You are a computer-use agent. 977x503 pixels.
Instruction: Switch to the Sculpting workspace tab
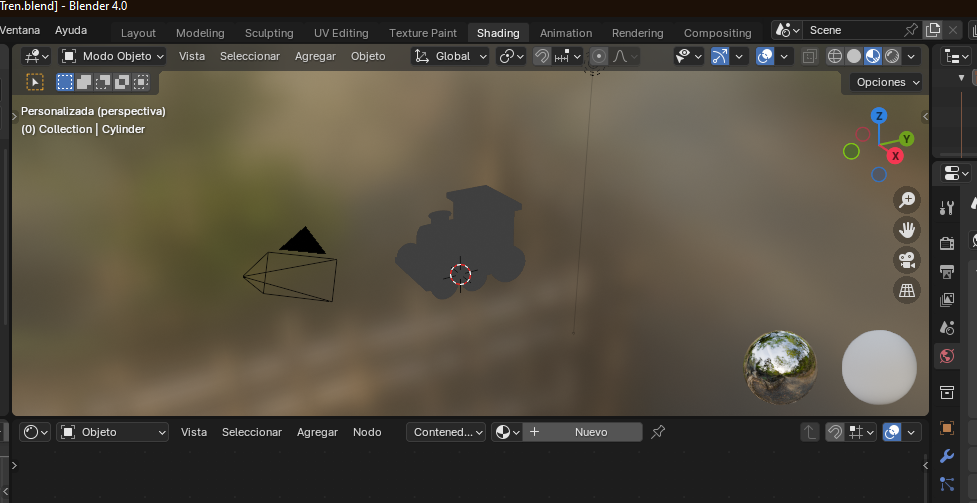[x=269, y=33]
